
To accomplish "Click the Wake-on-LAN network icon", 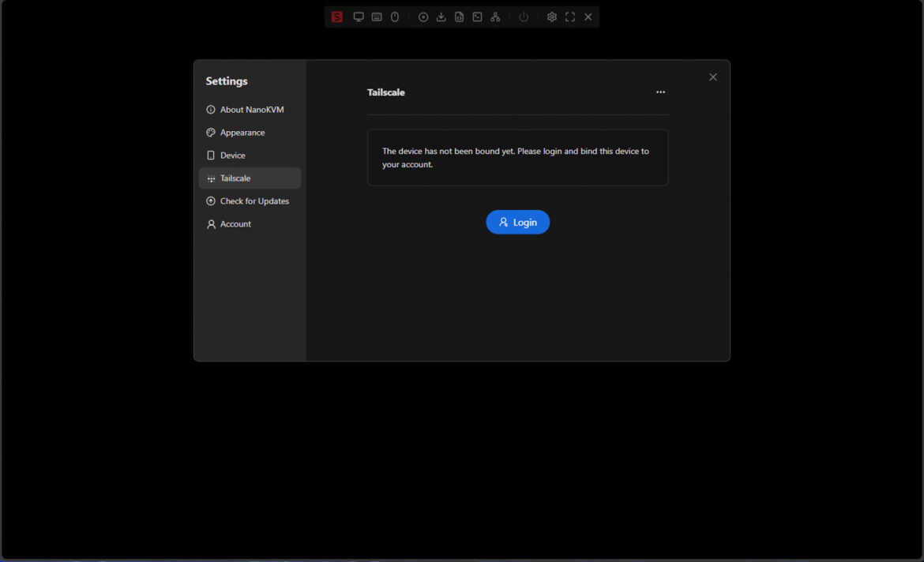I will pos(496,17).
